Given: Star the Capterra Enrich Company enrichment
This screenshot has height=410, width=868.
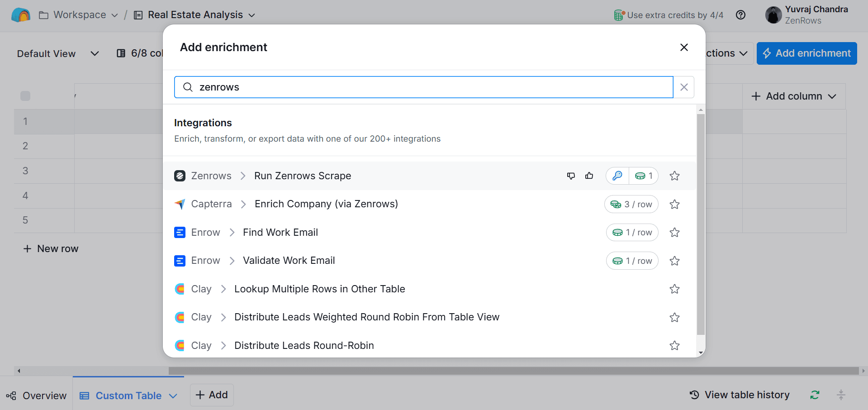Looking at the screenshot, I should pyautogui.click(x=674, y=204).
